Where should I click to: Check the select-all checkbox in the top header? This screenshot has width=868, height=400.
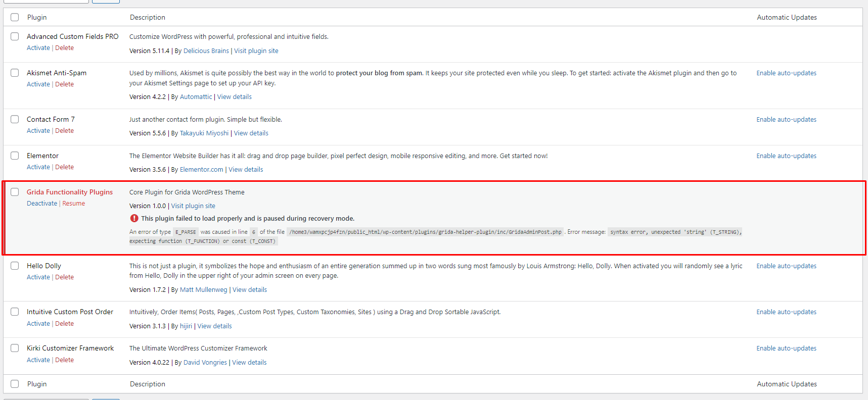[15, 17]
